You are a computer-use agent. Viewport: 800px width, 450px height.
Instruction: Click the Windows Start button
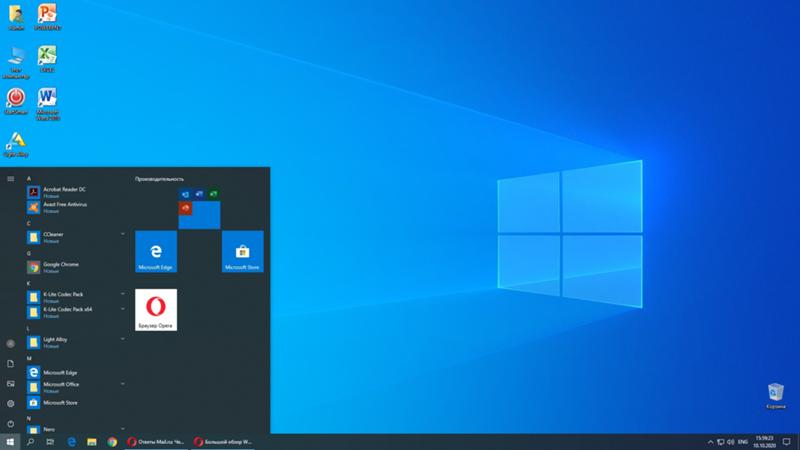(x=10, y=442)
